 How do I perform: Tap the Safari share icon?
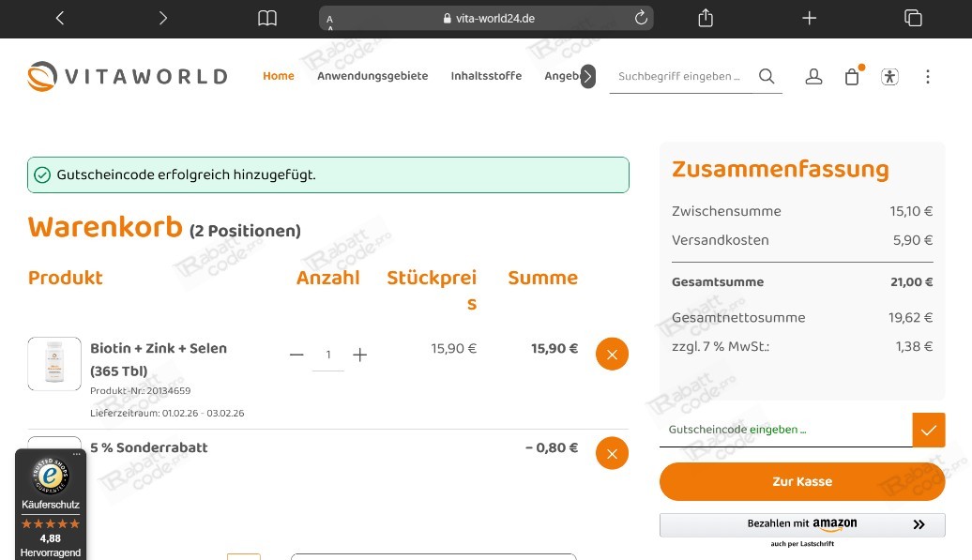point(706,19)
